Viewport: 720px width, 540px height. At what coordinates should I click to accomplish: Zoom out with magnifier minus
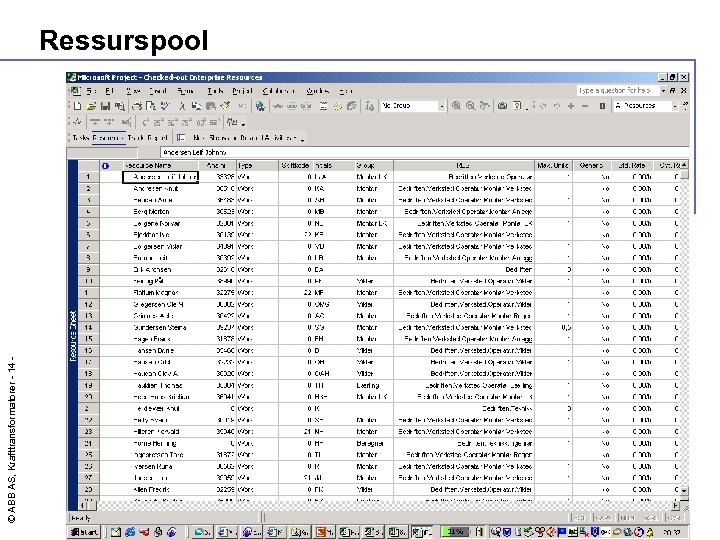click(470, 106)
